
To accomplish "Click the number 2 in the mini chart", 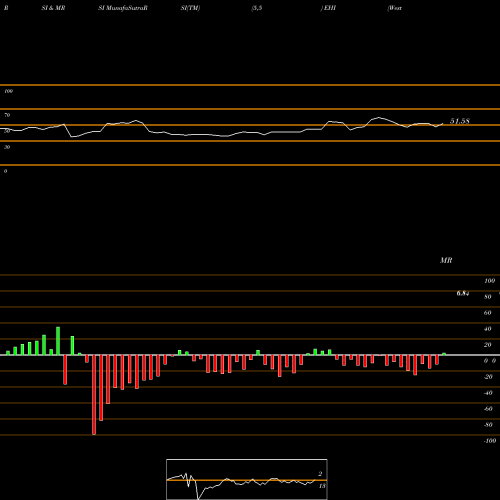I will tap(320, 474).
